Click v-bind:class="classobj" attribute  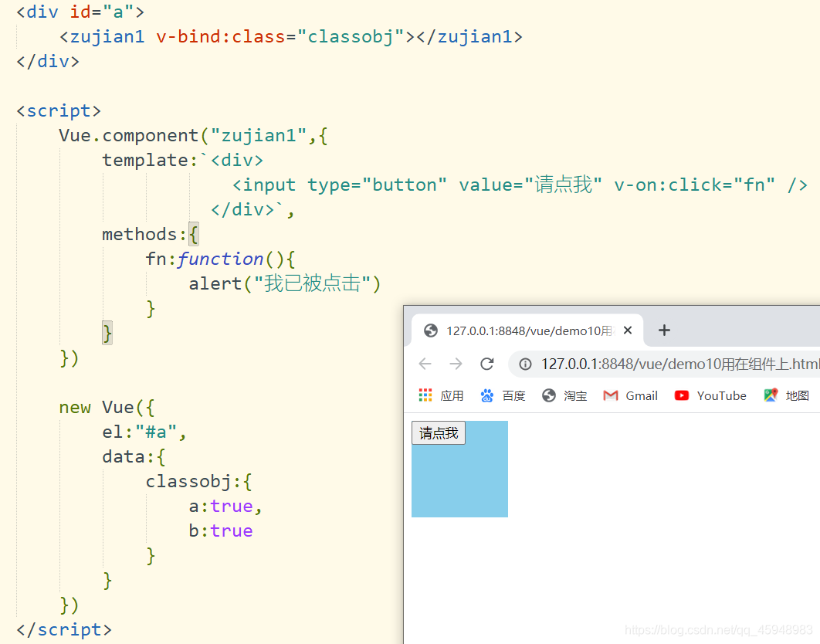[280, 36]
